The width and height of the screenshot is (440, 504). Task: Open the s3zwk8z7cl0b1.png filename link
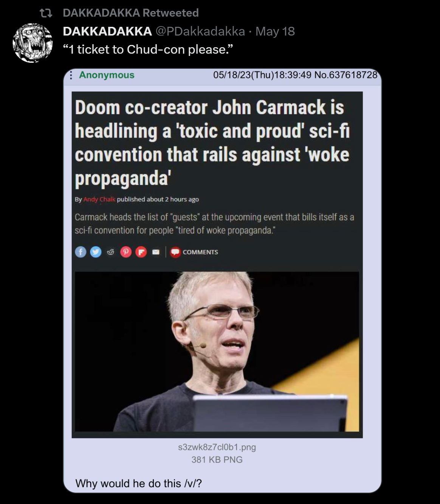[x=217, y=447]
